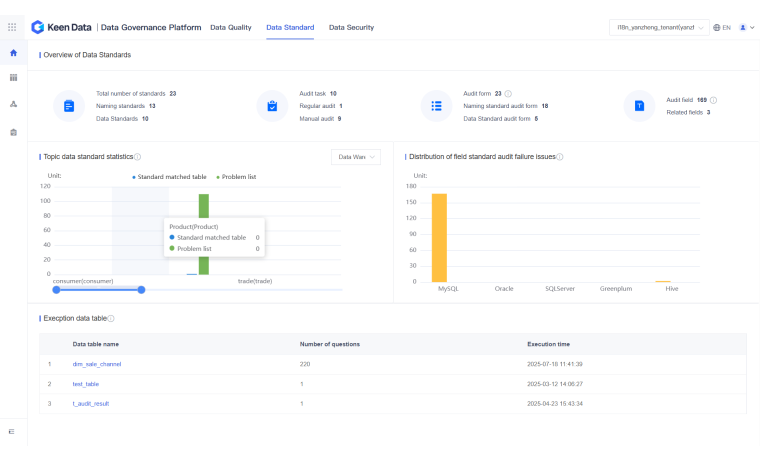
Task: Expand the user account menu
Action: [x=746, y=27]
